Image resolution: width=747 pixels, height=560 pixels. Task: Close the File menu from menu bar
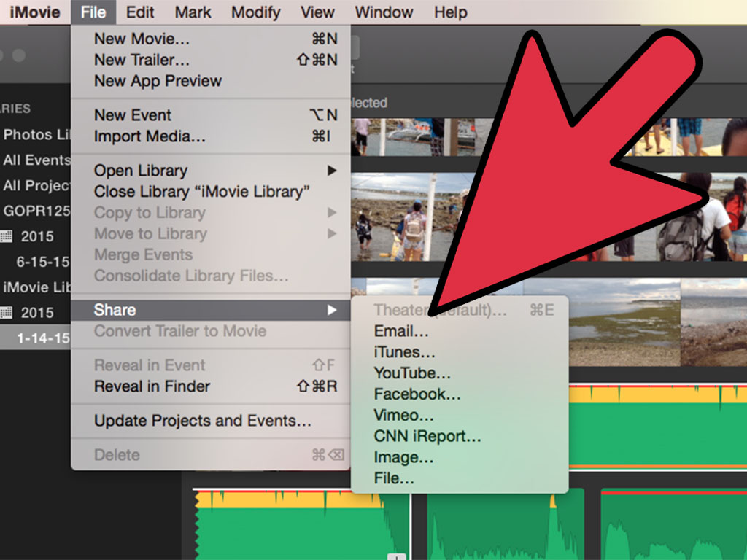click(x=93, y=12)
